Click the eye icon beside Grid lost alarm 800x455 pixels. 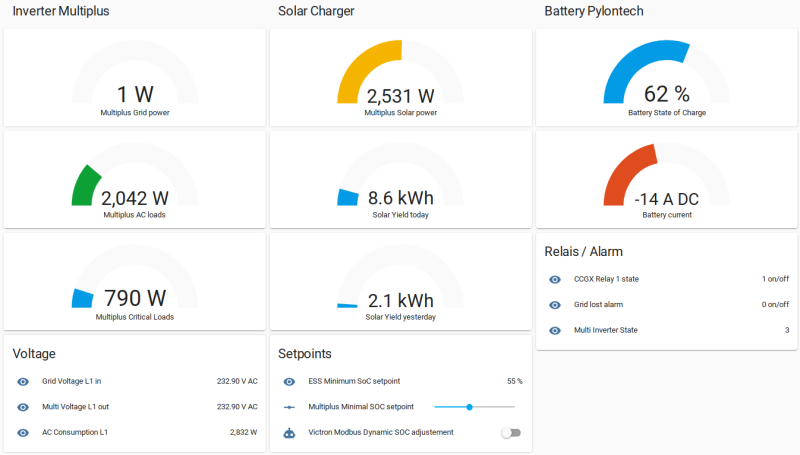point(555,304)
